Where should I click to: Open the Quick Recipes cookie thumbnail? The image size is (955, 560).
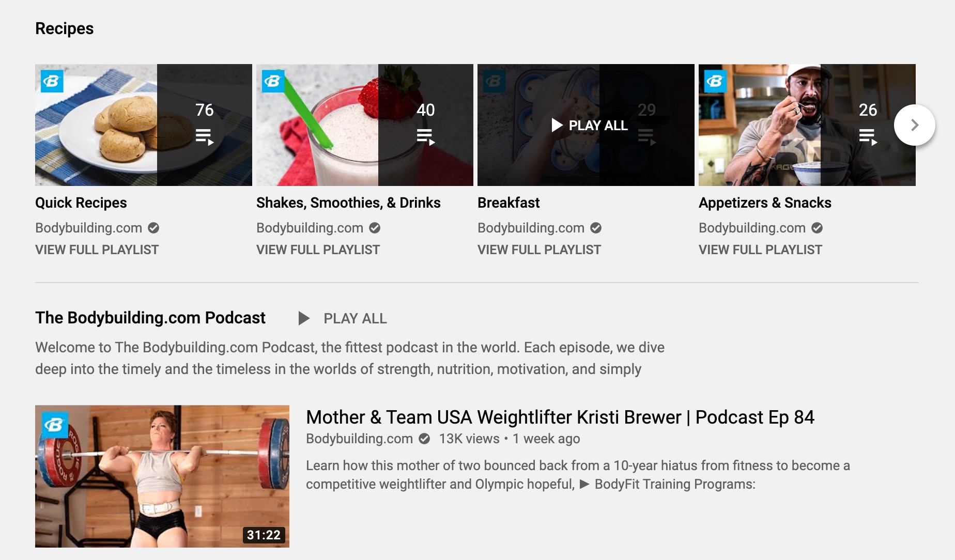tap(144, 125)
